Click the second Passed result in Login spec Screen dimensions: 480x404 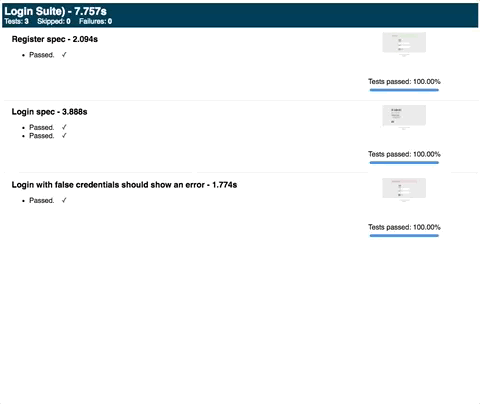42,136
